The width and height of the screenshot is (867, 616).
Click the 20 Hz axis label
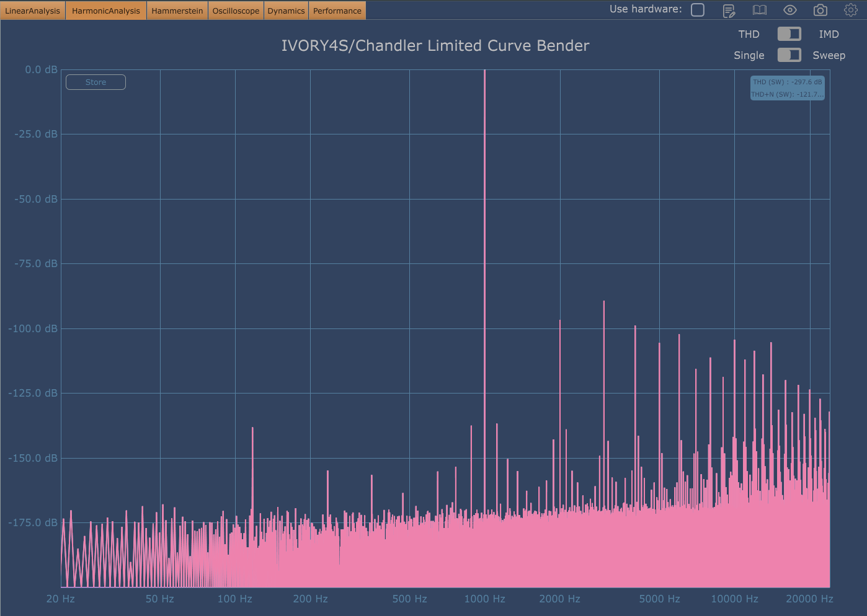point(60,599)
